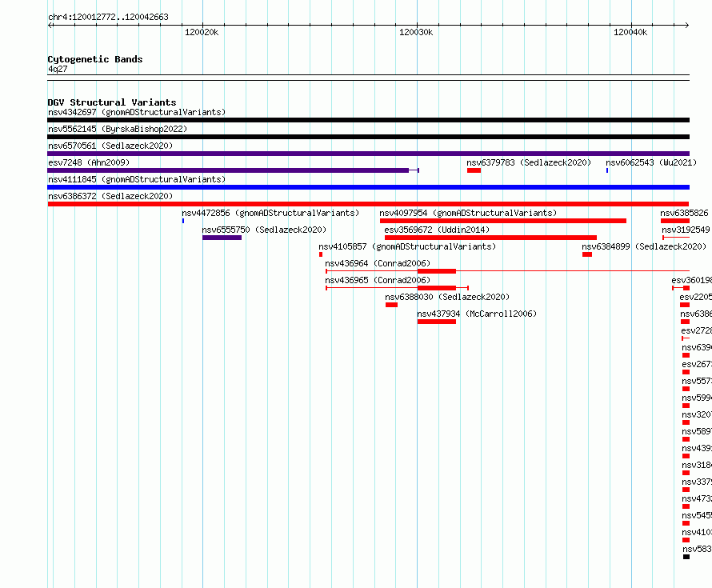This screenshot has height=588, width=712.
Task: Select the DGV Structural Variants track title
Action: click(112, 102)
